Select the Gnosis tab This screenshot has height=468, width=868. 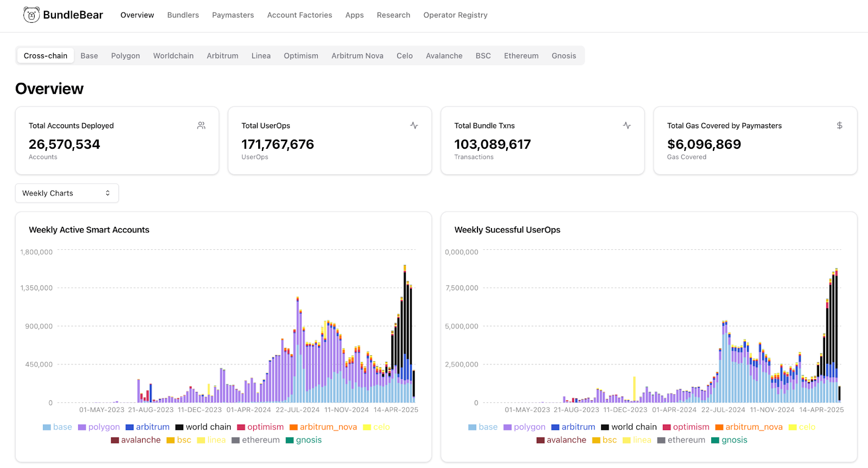point(564,56)
